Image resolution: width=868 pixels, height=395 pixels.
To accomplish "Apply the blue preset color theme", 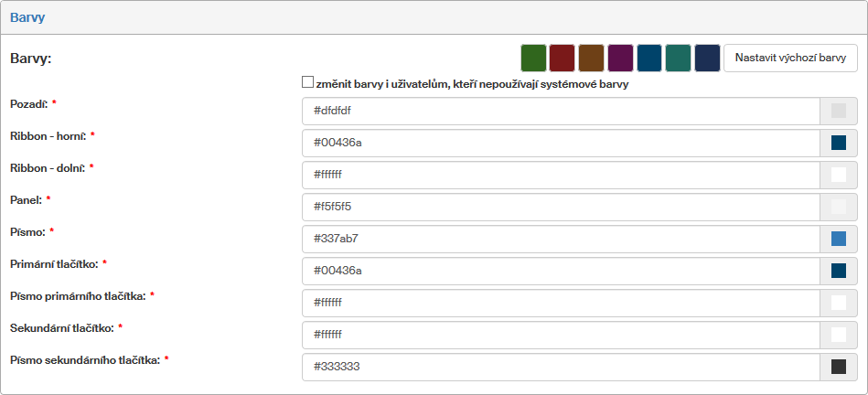I will tap(649, 58).
